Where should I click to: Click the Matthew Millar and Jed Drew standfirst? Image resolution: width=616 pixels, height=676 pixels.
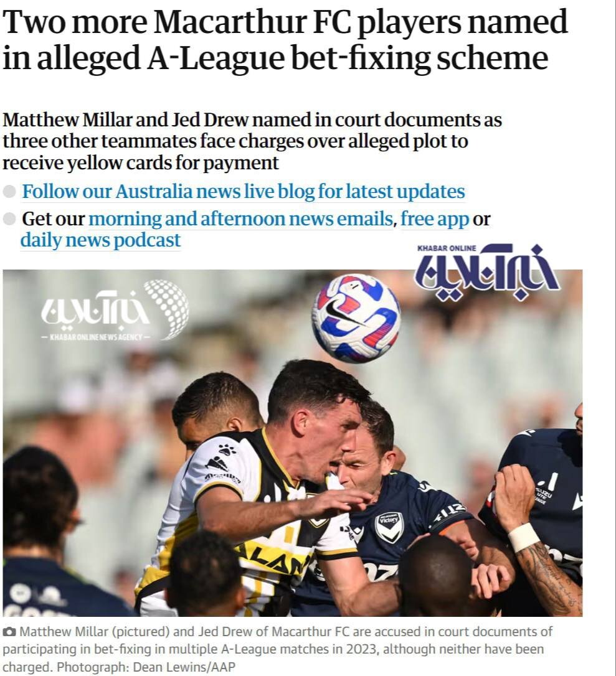(x=252, y=141)
